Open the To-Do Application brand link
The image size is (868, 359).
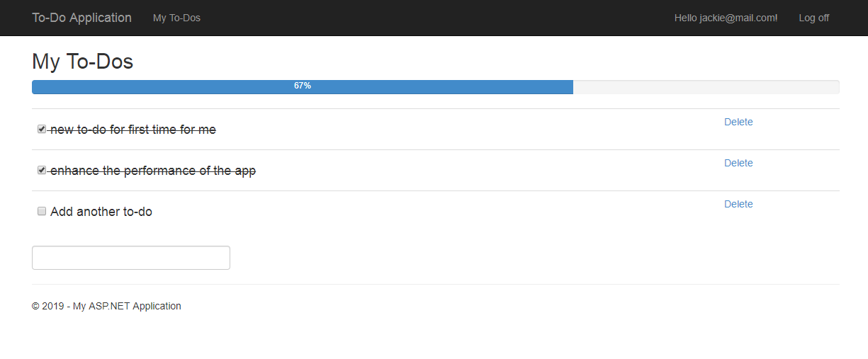click(81, 18)
